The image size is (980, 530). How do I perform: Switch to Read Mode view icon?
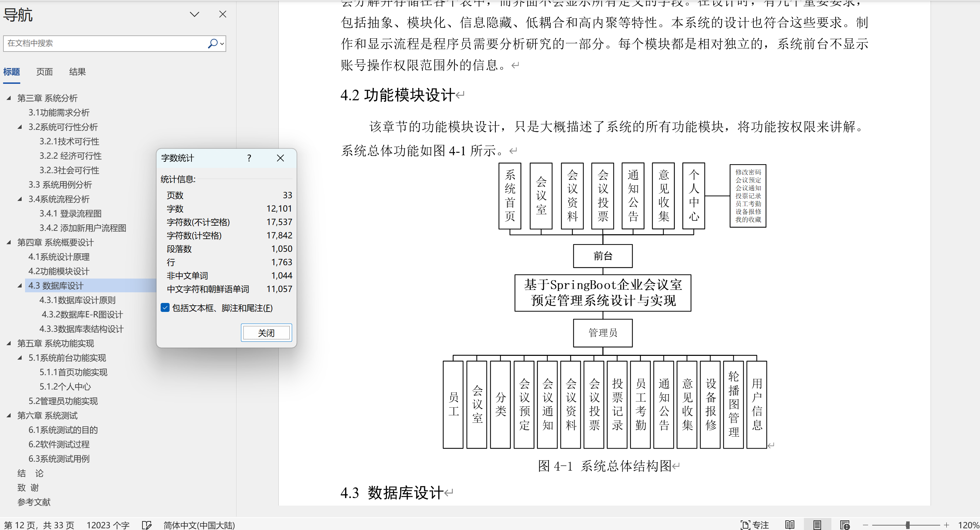(790, 525)
